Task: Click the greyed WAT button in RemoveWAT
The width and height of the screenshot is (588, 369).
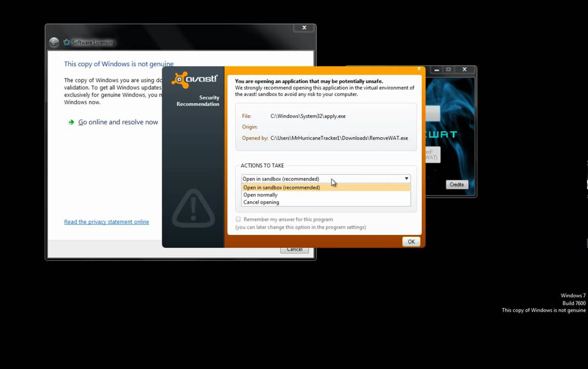Action: pyautogui.click(x=433, y=155)
